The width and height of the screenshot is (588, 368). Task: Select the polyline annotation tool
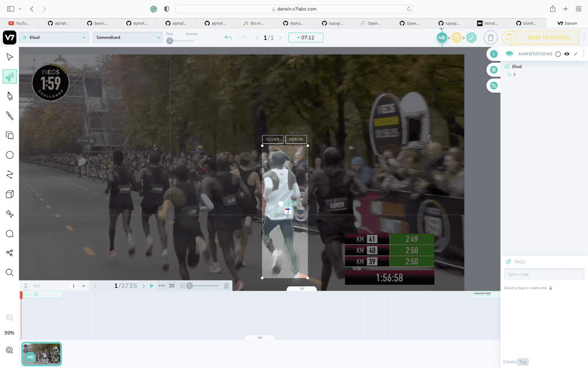(9, 174)
